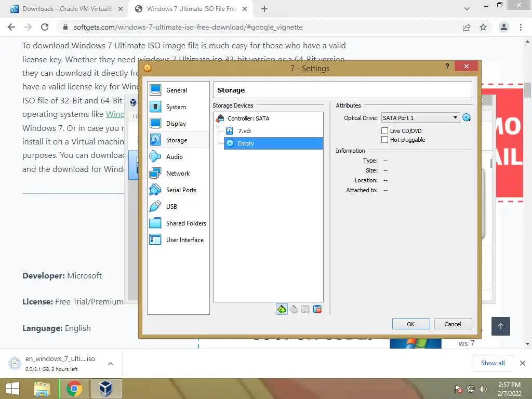This screenshot has height=399, width=532.
Task: Expand the en_windows_7 iso download options
Action: click(111, 364)
